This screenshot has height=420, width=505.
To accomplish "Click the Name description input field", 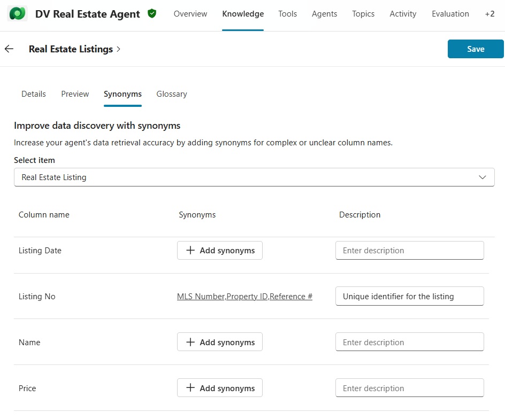I will click(x=409, y=343).
